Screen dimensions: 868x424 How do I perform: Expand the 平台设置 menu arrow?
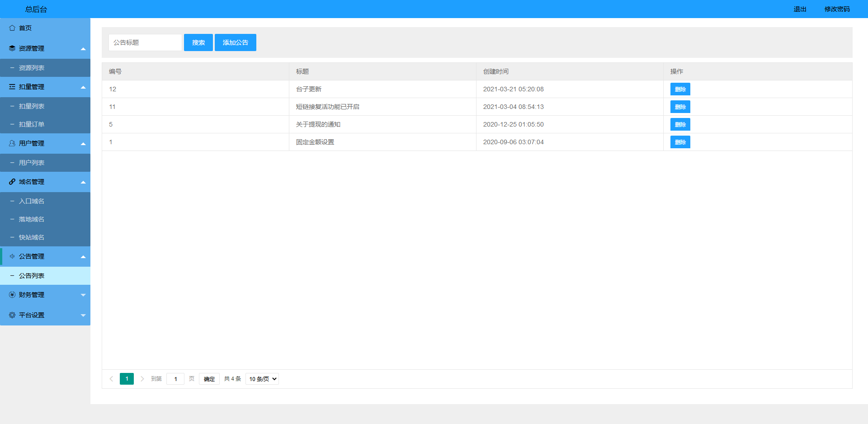pos(83,315)
